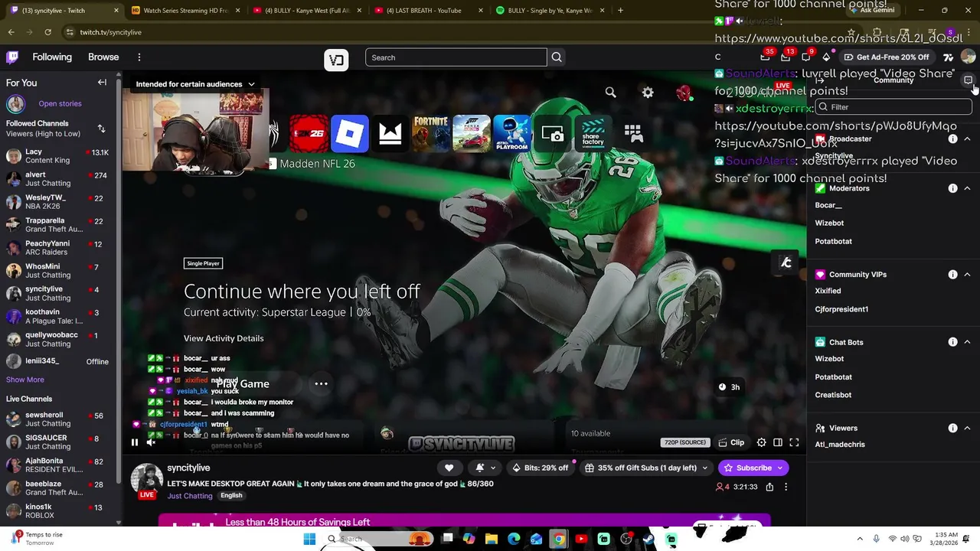Show info for the Chat Bots section
This screenshot has height=551, width=980.
click(952, 342)
